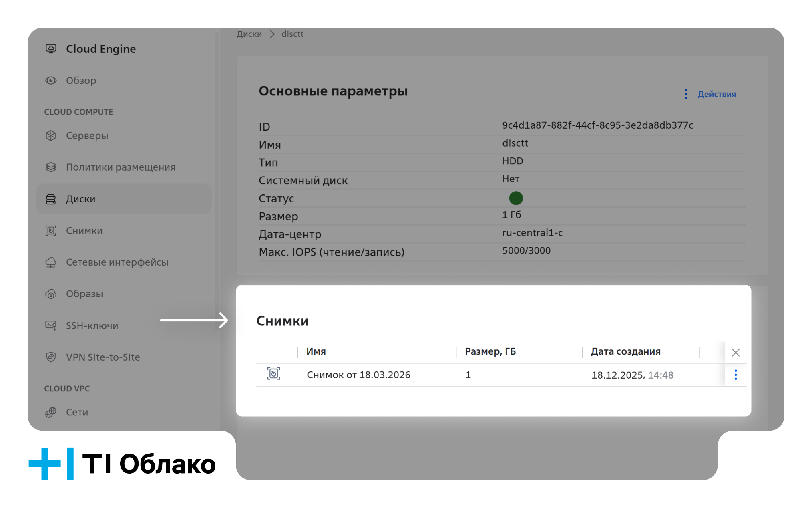Click the VPN Site-to-Site shield icon
Image resolution: width=812 pixels, height=508 pixels.
[x=51, y=357]
